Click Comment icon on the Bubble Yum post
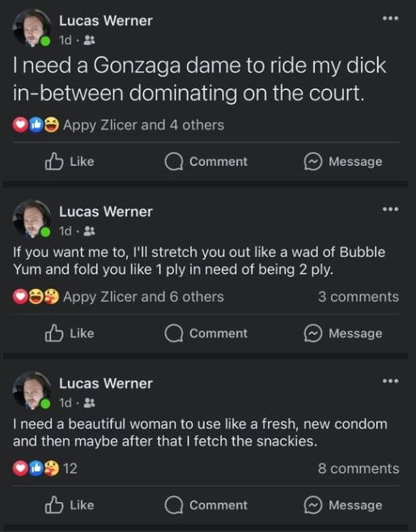416x532 pixels. 174,333
